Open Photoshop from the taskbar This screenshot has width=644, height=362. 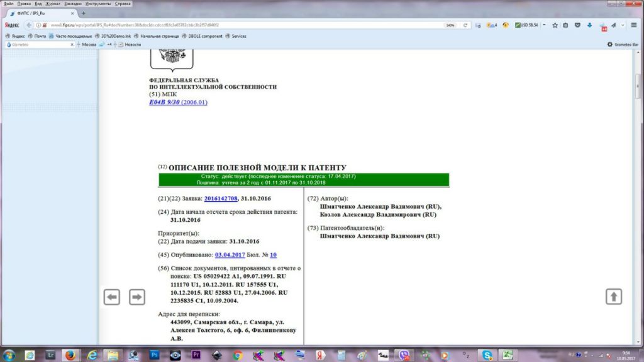click(x=154, y=355)
